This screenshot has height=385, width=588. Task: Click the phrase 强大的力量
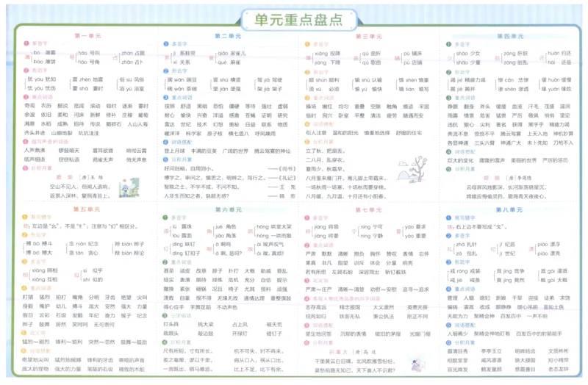click(x=68, y=369)
